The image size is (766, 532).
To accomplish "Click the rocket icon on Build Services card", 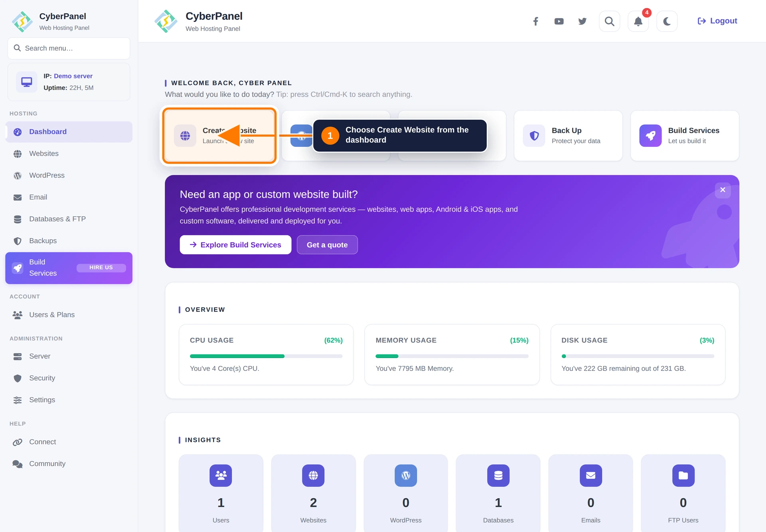I will 650,136.
